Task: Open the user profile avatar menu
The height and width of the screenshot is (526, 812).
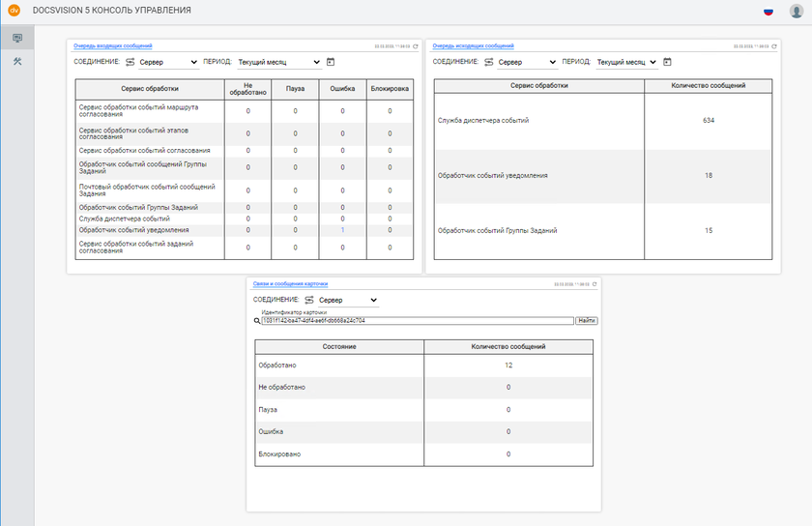Action: pyautogui.click(x=797, y=12)
